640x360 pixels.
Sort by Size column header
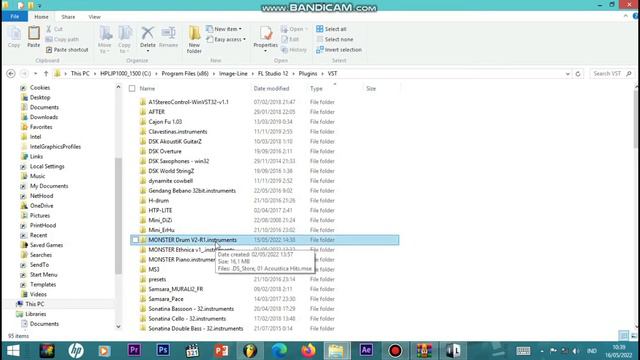(371, 88)
